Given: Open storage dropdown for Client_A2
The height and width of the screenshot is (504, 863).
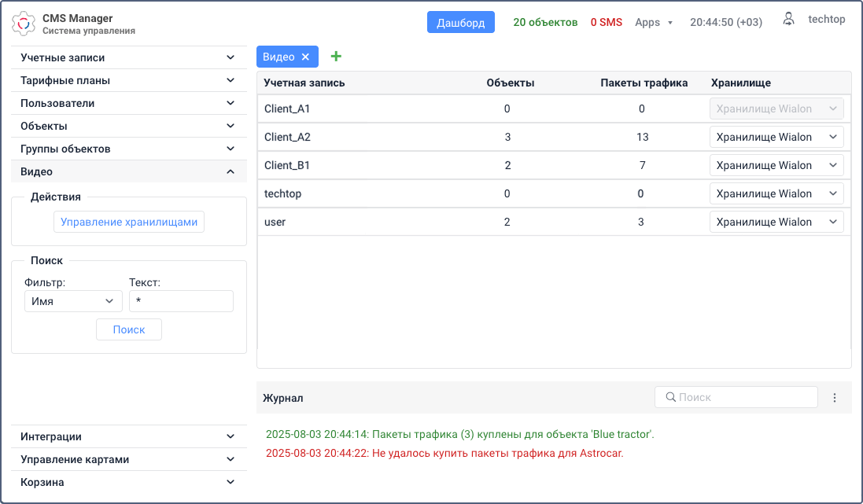Looking at the screenshot, I should pyautogui.click(x=776, y=137).
